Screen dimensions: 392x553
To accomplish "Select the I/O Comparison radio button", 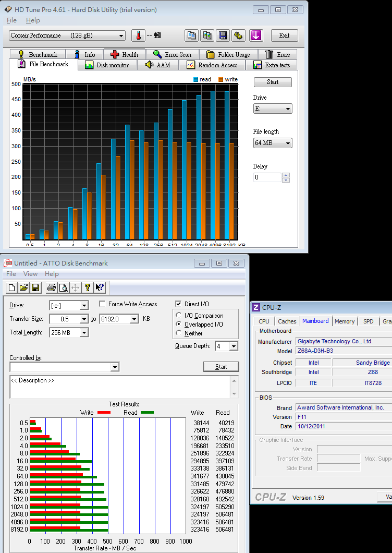I will click(x=178, y=315).
